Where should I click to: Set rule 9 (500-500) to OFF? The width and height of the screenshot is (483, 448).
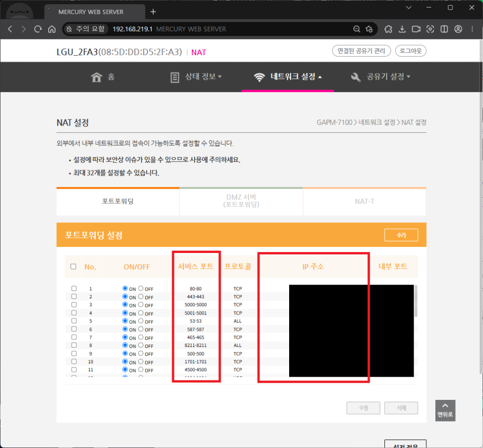(141, 354)
